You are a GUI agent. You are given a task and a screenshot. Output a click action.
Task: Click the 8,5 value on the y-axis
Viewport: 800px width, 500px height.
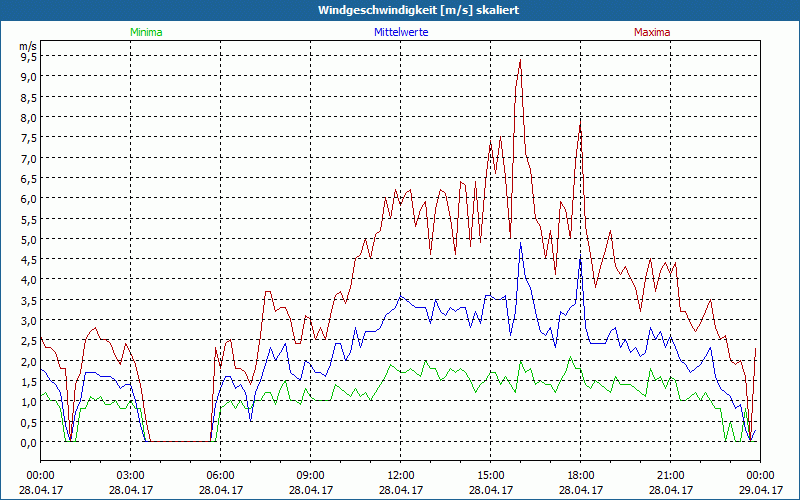click(29, 97)
